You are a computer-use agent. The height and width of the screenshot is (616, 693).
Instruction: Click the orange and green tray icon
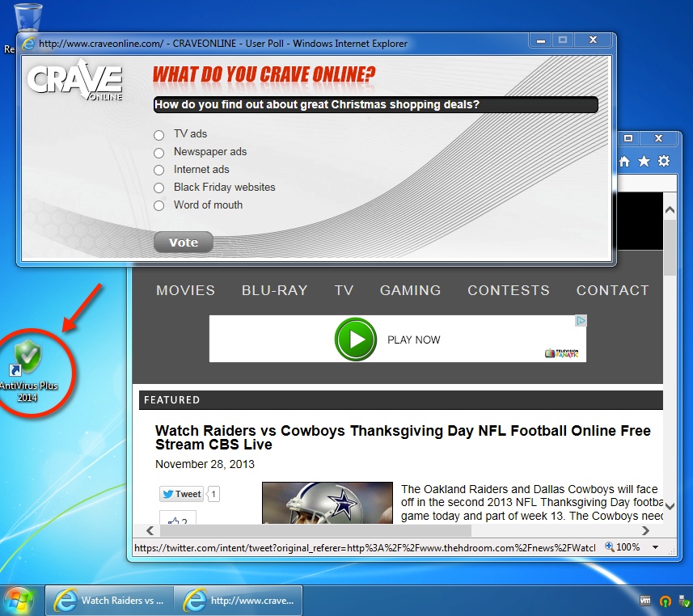coord(666,601)
